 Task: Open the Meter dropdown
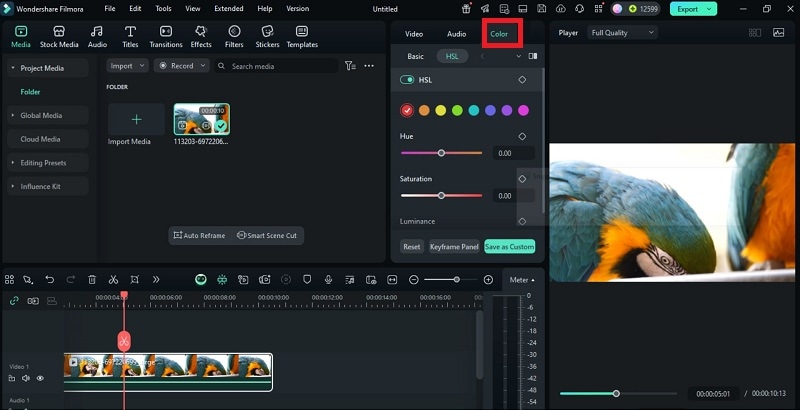click(521, 279)
